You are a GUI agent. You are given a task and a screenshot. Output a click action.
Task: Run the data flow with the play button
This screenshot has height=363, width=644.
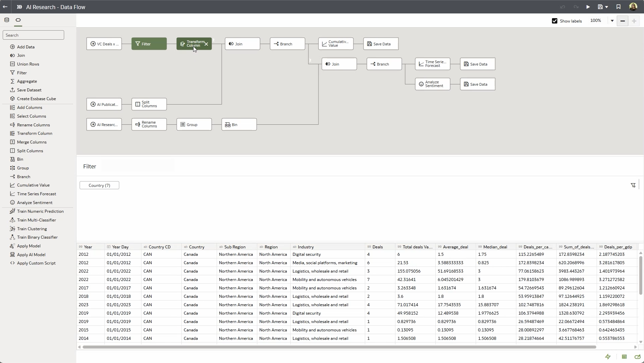tap(588, 7)
